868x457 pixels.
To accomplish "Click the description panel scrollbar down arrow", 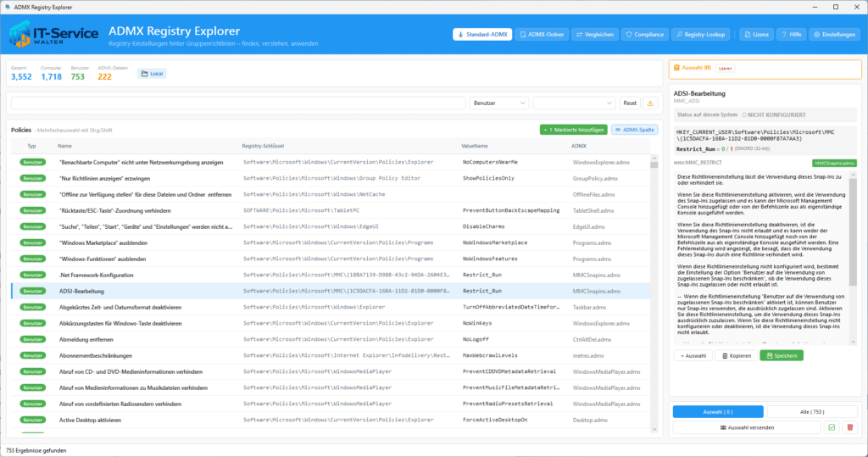I will click(853, 342).
